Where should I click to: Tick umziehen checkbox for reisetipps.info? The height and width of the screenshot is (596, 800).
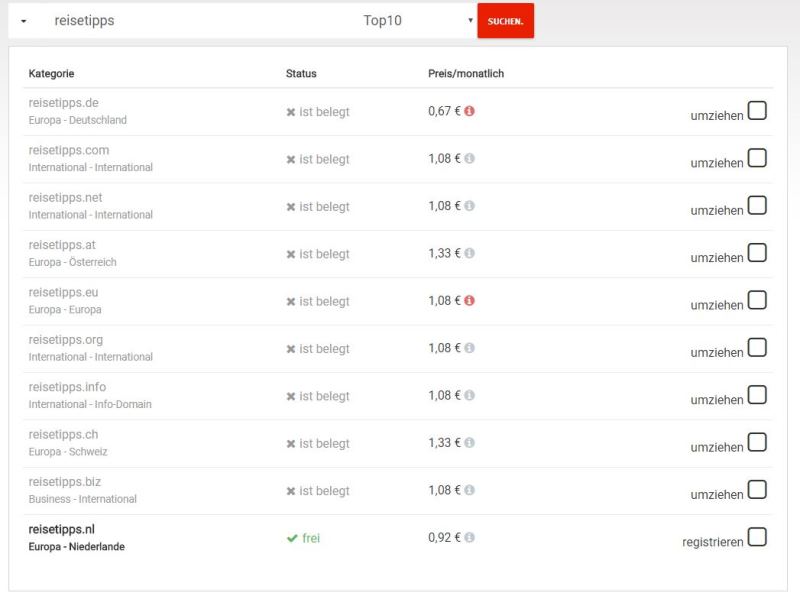(x=757, y=394)
